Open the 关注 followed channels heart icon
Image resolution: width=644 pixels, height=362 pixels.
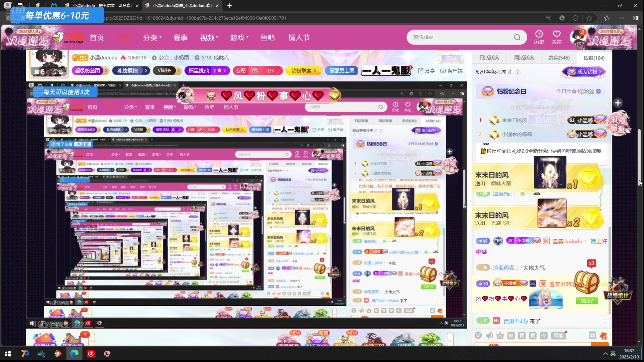point(557,37)
